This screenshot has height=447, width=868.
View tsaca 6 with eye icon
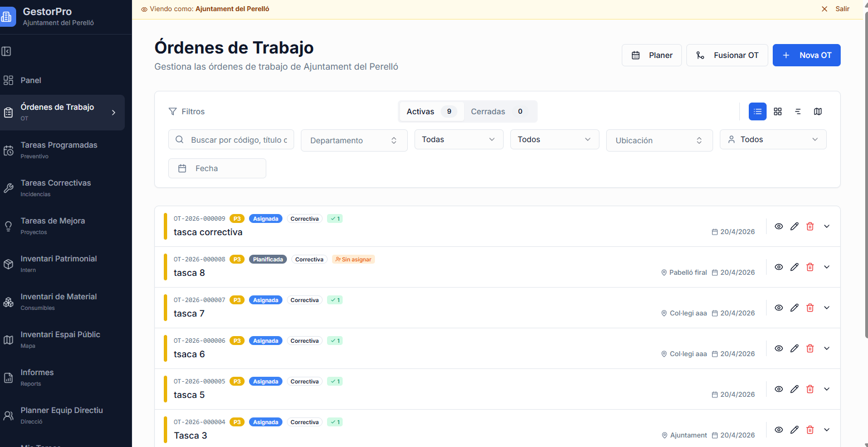779,348
